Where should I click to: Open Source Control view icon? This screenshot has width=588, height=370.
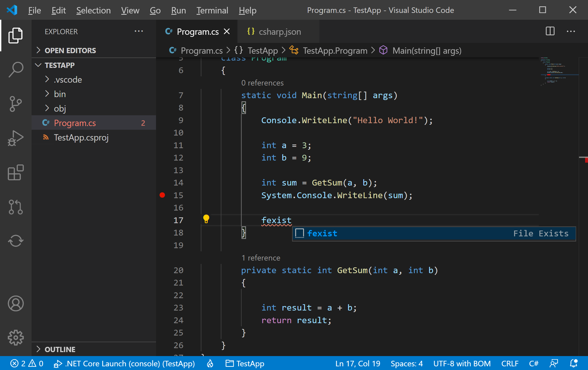(16, 104)
